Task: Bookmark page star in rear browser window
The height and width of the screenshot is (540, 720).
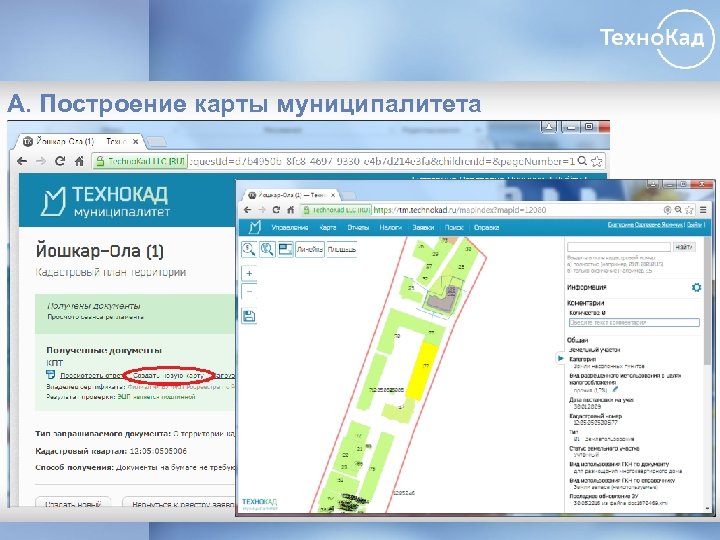Action: pos(596,161)
